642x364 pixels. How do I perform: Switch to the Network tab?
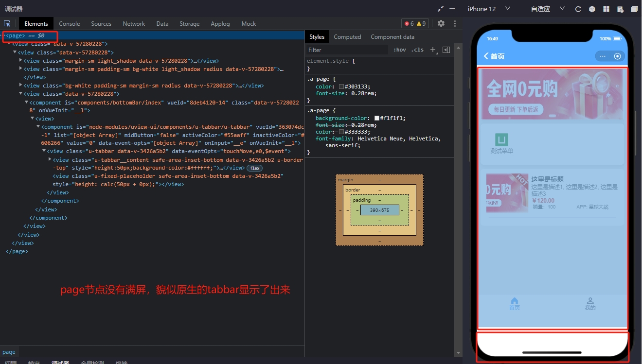[x=134, y=23]
